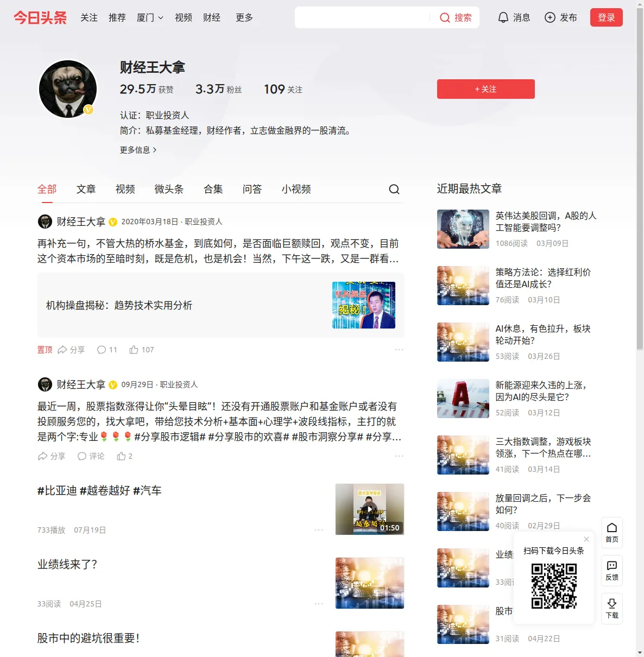The width and height of the screenshot is (644, 657).
Task: Open hot article 策略方法论：选择红利价值还是AI成长
Action: pyautogui.click(x=544, y=278)
